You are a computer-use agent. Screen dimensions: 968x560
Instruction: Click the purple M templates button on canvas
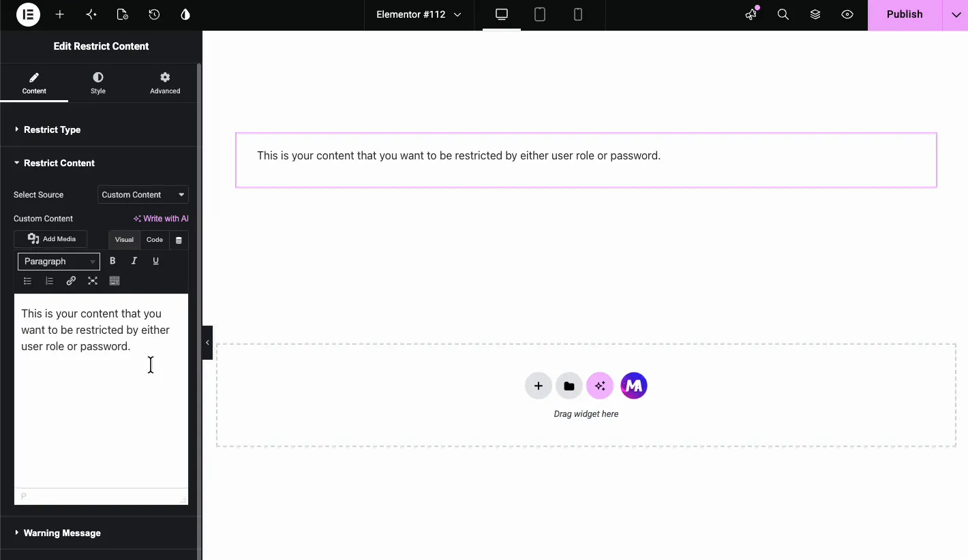point(634,386)
